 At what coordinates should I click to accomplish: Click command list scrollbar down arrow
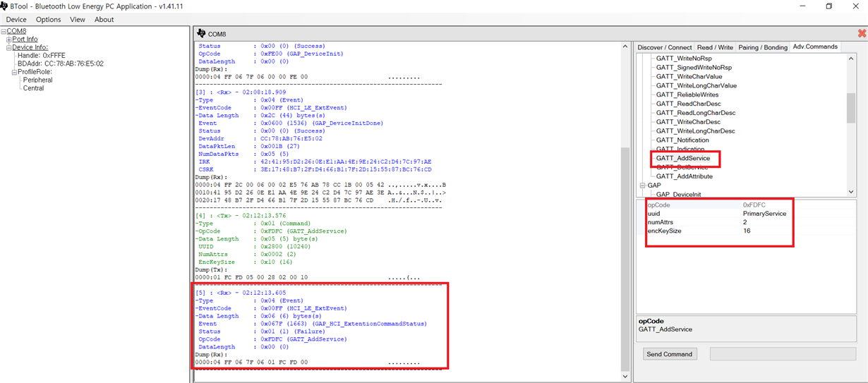point(850,192)
